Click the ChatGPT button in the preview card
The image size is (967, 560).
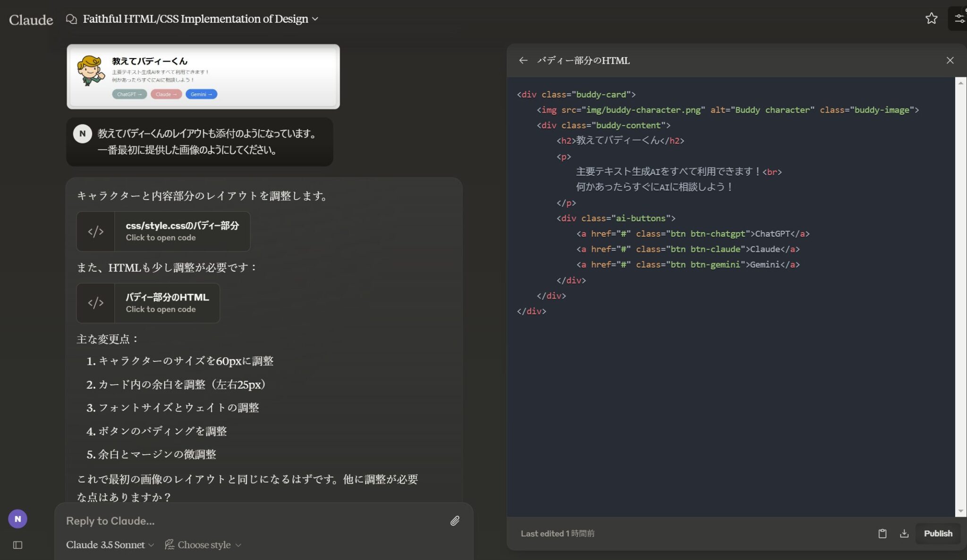pos(129,94)
